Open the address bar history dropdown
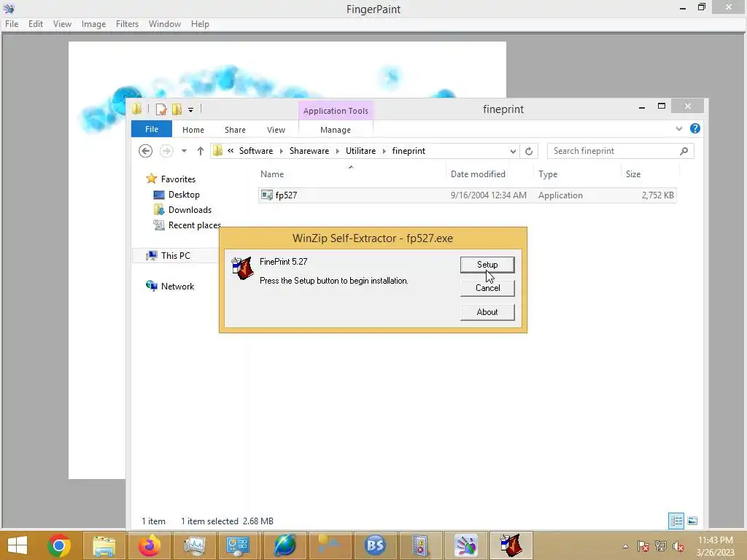The width and height of the screenshot is (747, 560). point(513,152)
